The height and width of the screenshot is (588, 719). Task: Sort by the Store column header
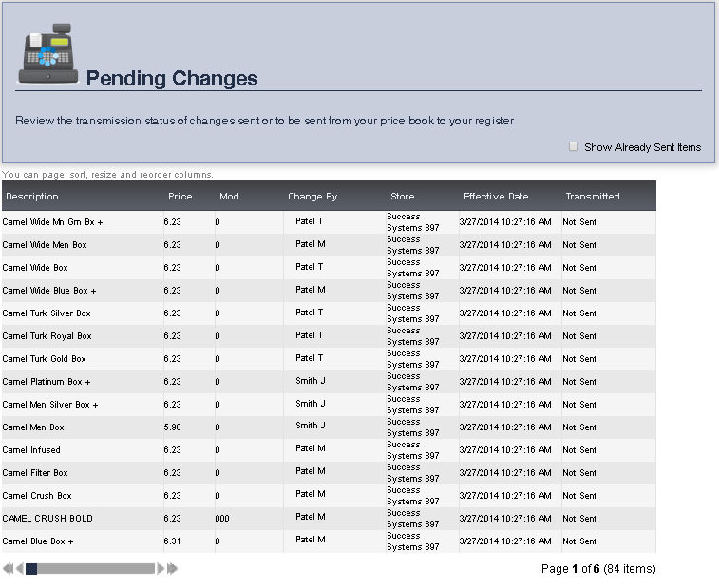402,197
